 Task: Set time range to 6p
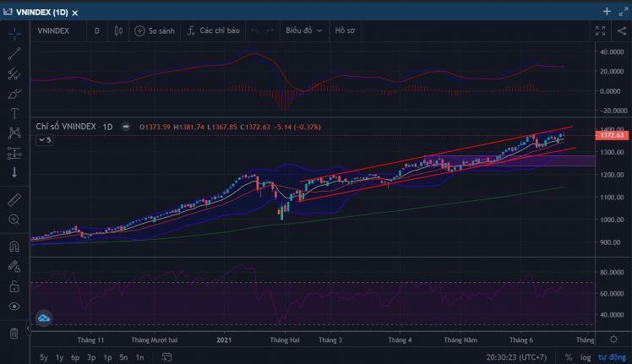tap(75, 357)
